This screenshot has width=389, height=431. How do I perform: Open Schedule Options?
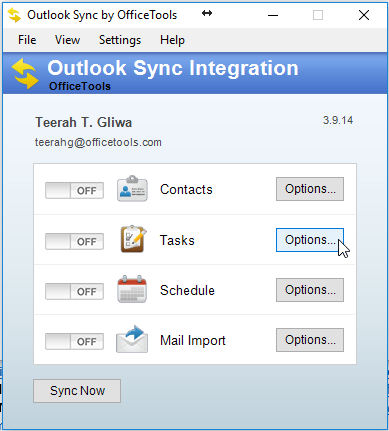coord(310,290)
